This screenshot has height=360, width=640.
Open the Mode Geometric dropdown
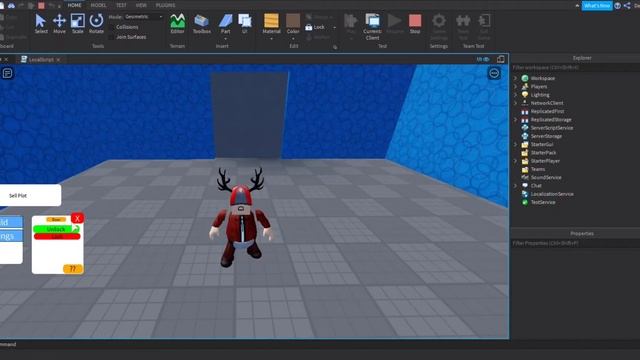[x=144, y=17]
